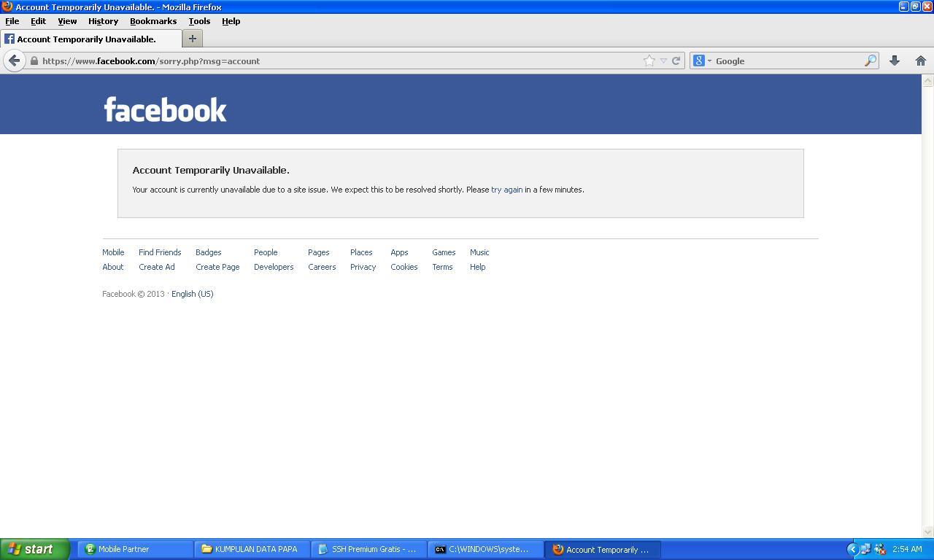Click the search magnifier icon

pyautogui.click(x=870, y=61)
